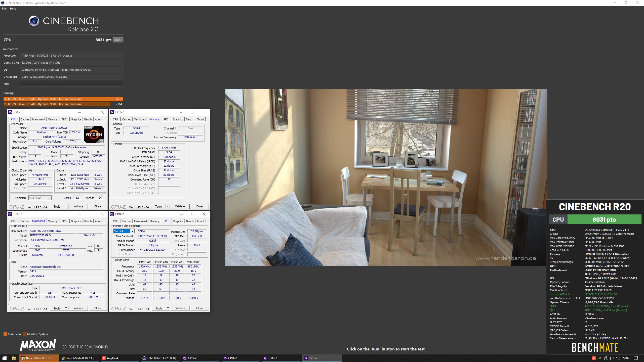The height and width of the screenshot is (362, 644).
Task: Click the Core Voltage 1.376 V field
Action: point(72,142)
